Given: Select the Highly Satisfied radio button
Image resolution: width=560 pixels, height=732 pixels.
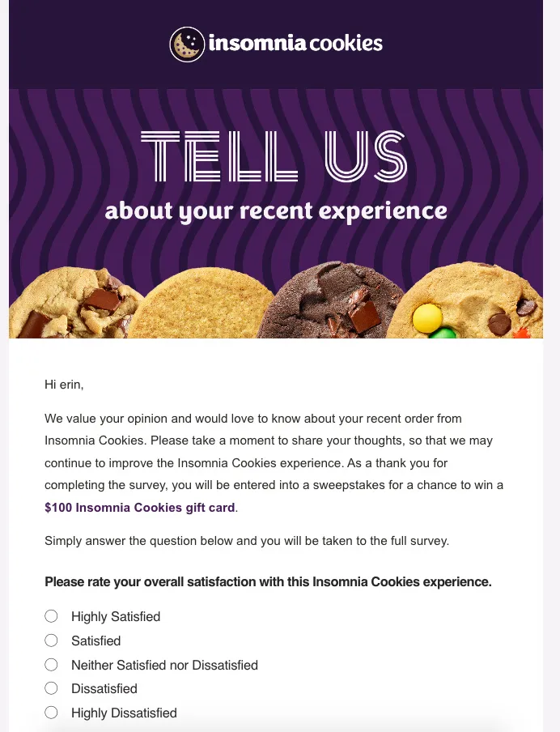Looking at the screenshot, I should (52, 616).
